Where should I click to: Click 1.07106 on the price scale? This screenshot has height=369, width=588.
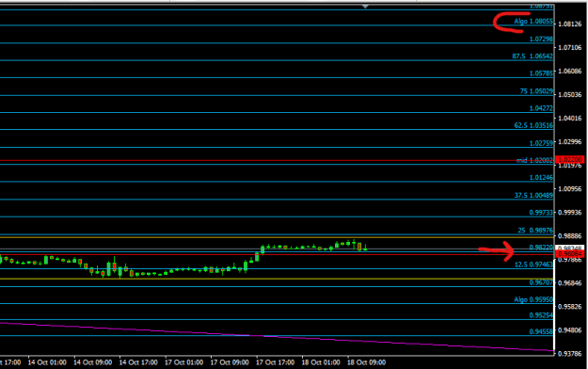coord(569,47)
